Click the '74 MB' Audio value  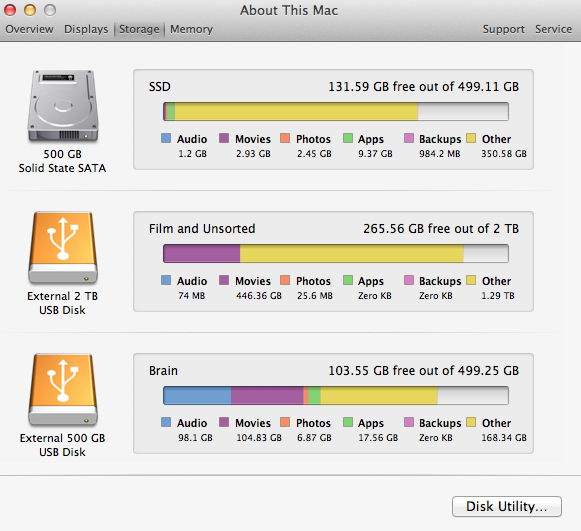[x=192, y=296]
